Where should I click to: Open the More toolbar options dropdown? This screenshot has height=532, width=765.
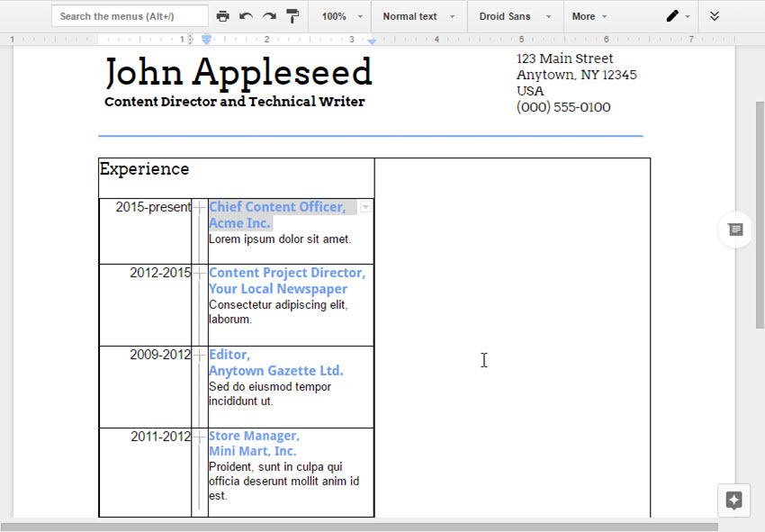coord(589,16)
